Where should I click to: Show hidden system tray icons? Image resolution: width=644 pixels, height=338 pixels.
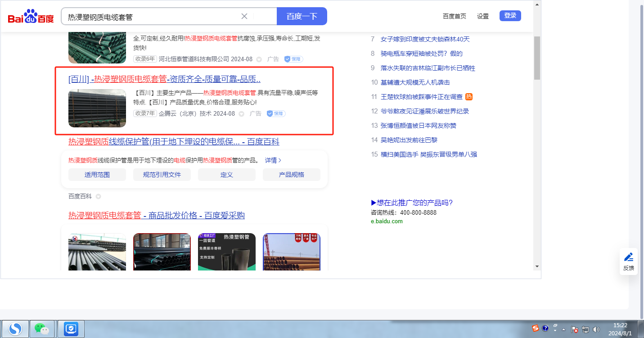563,329
